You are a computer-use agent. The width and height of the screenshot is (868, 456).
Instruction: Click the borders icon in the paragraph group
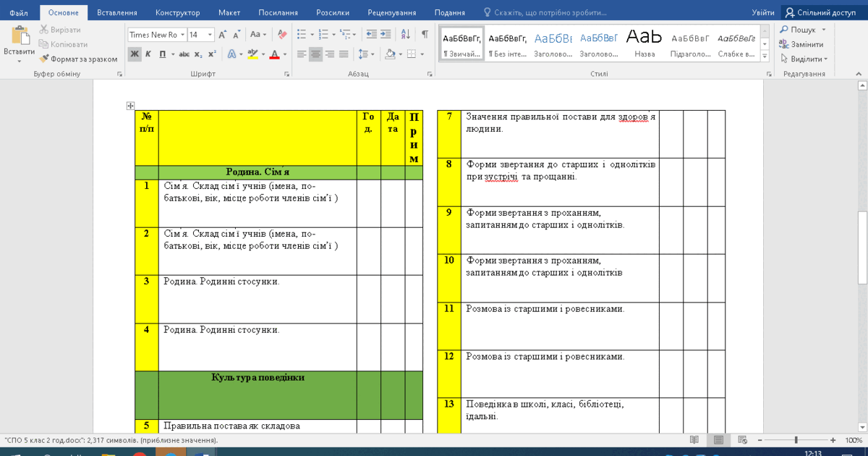tap(412, 54)
